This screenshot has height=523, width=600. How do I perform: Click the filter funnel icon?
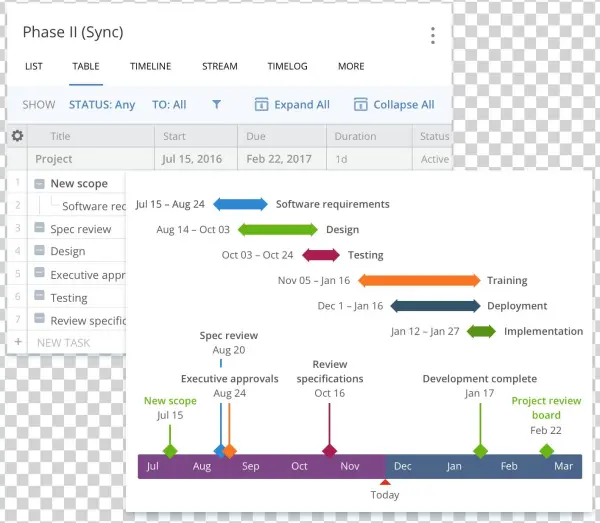coord(216,104)
